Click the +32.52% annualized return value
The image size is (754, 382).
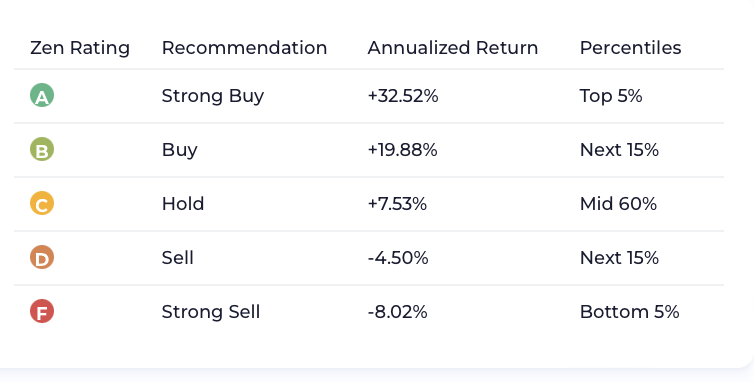[403, 96]
